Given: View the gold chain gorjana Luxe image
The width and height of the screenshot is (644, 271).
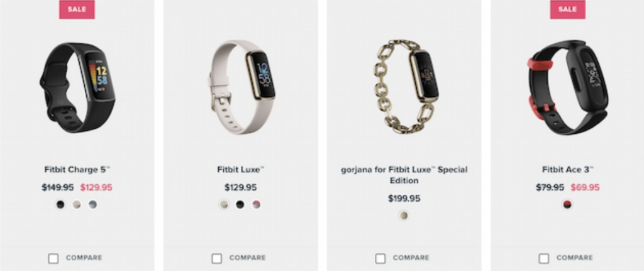Looking at the screenshot, I should pos(405,86).
